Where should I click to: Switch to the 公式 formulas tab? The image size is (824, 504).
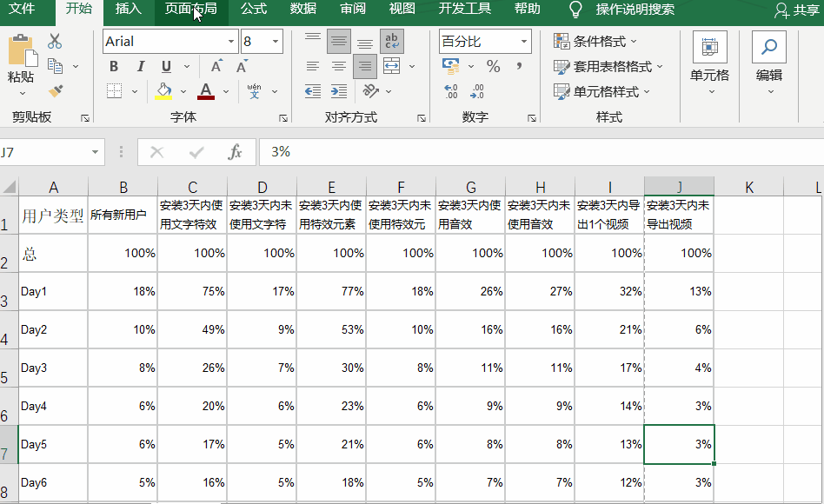coord(254,9)
